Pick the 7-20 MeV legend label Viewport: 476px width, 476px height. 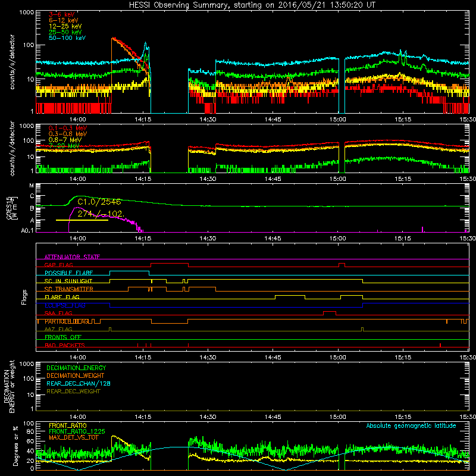pos(64,146)
